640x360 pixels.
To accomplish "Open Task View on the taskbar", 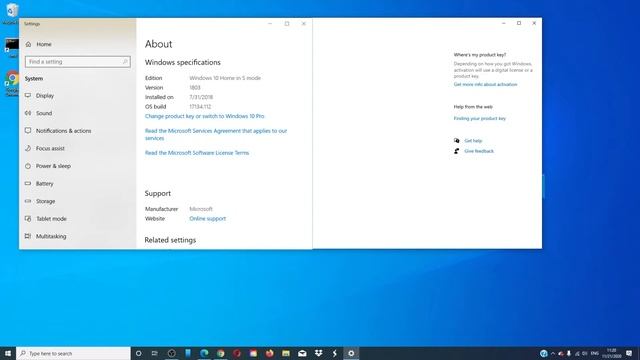I will [x=155, y=353].
